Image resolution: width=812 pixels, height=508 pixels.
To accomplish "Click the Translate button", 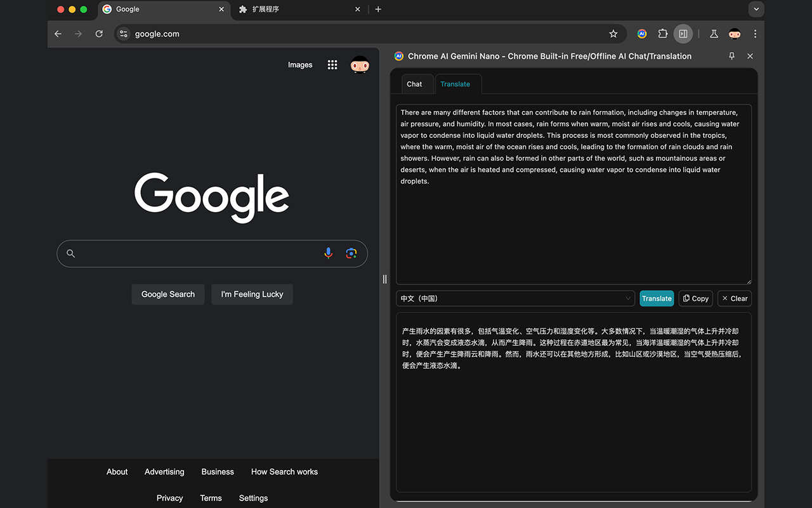I will (657, 298).
